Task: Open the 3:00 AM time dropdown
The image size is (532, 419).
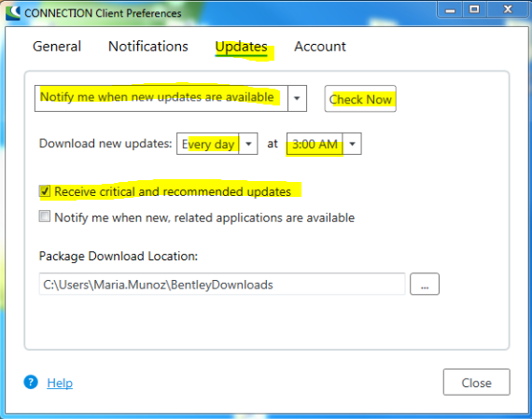Action: (x=352, y=144)
